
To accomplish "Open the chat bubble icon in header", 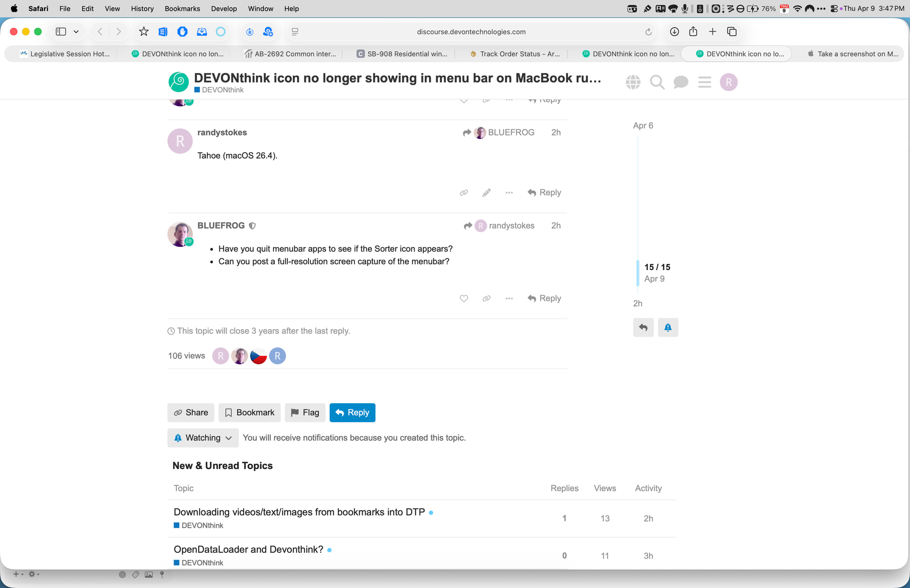I will (x=681, y=82).
